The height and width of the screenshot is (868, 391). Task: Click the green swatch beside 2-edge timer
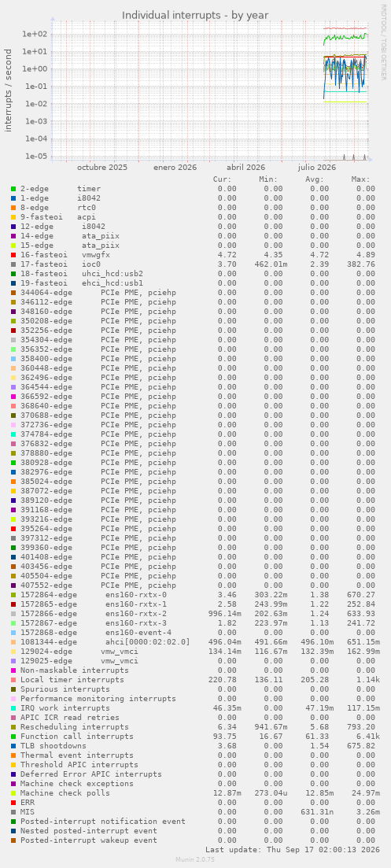tap(13, 189)
